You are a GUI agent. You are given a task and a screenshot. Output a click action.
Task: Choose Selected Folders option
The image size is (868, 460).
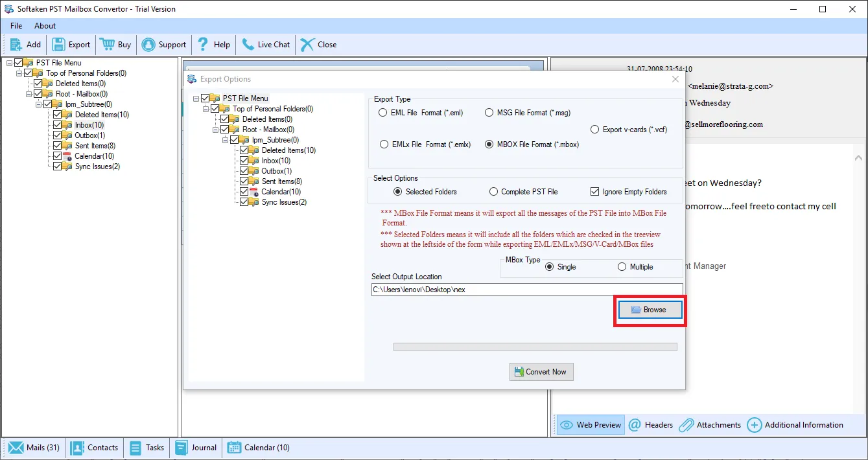[398, 192]
